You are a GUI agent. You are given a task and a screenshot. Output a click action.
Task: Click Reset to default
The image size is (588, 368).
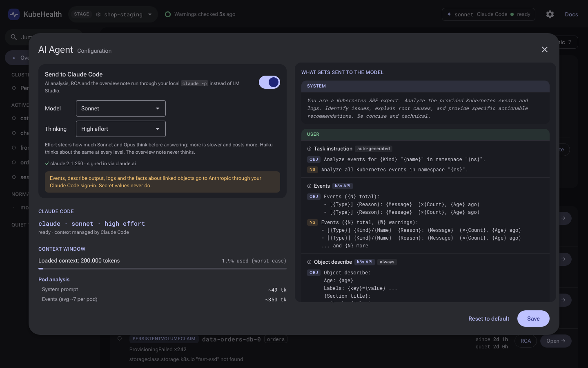pos(489,319)
